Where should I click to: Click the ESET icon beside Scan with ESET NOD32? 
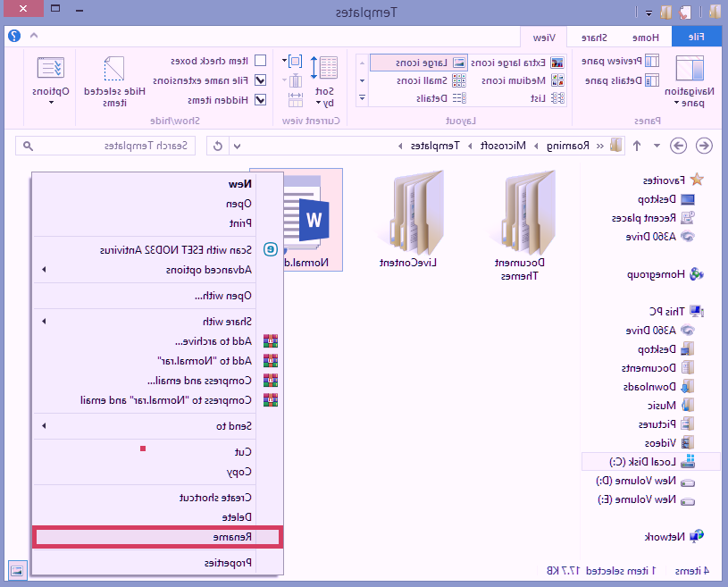tap(271, 249)
